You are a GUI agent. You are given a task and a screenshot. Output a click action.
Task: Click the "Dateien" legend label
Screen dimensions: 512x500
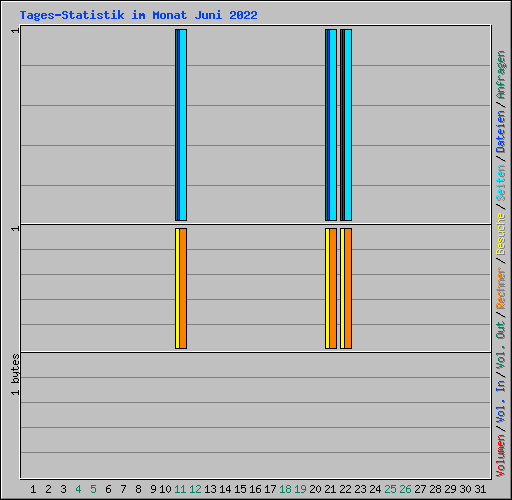(x=501, y=131)
